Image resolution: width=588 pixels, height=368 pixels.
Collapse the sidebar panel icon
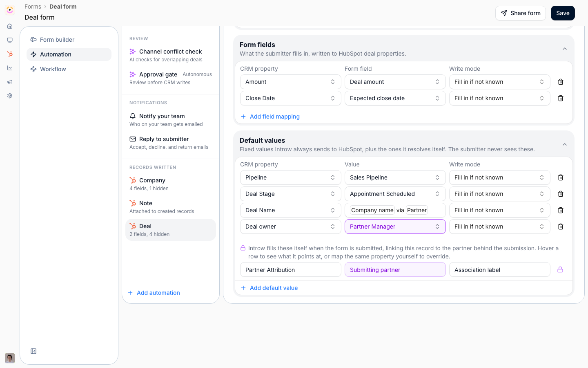click(33, 351)
